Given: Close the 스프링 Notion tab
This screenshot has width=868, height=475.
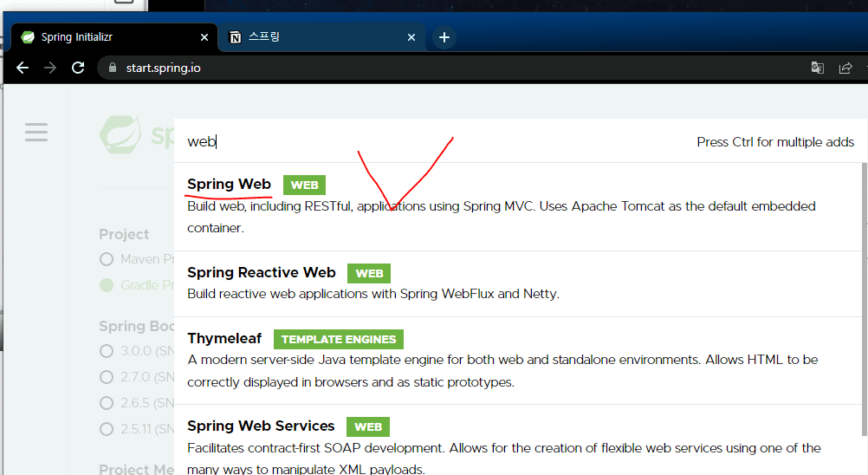Looking at the screenshot, I should (411, 37).
